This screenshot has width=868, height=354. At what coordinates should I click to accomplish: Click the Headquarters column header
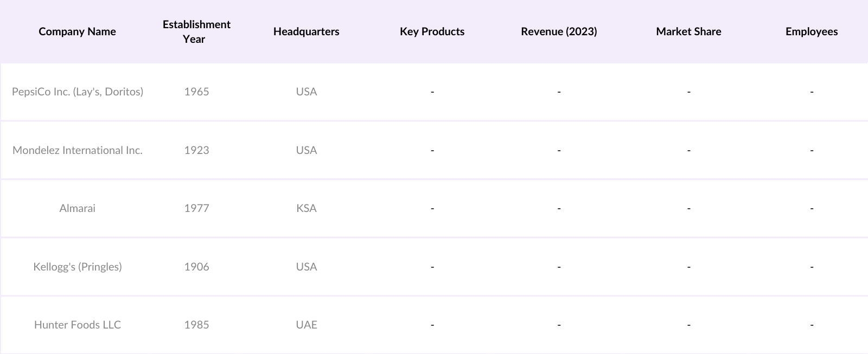[x=307, y=31]
